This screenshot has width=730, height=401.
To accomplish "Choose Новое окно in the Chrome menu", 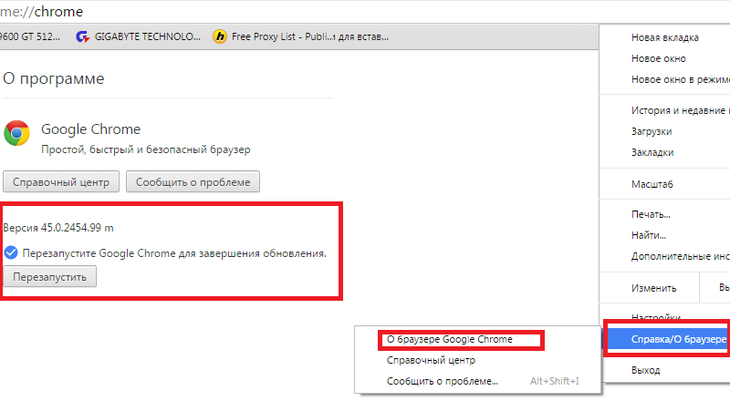I will tap(658, 58).
